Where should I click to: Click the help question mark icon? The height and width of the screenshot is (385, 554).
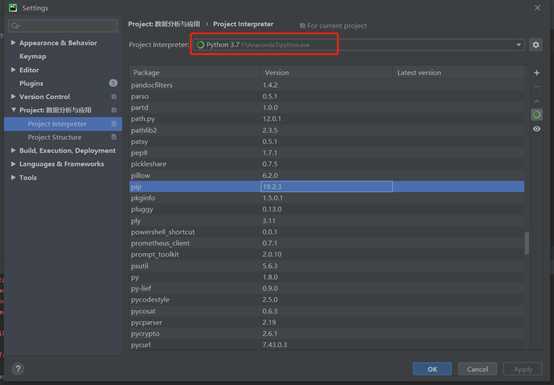click(x=18, y=369)
